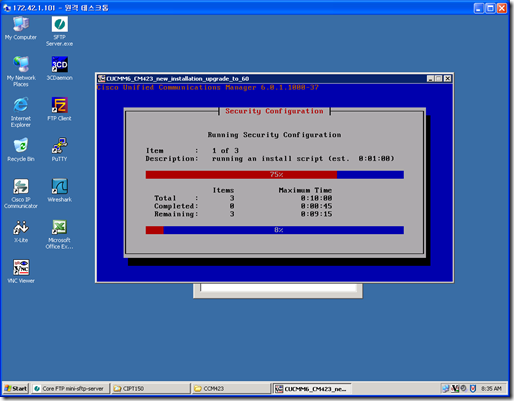
Task: Click the 8% overall progress bar
Action: click(275, 230)
